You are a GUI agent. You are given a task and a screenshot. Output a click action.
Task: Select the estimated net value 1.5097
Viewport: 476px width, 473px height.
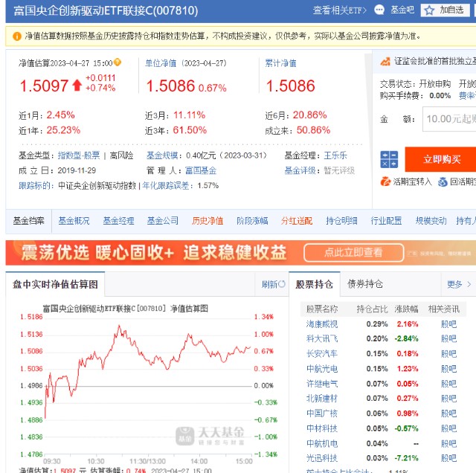click(x=44, y=86)
